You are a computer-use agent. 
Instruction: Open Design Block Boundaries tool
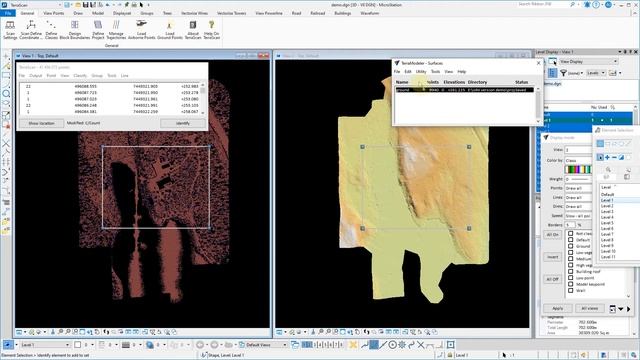pyautogui.click(x=75, y=30)
